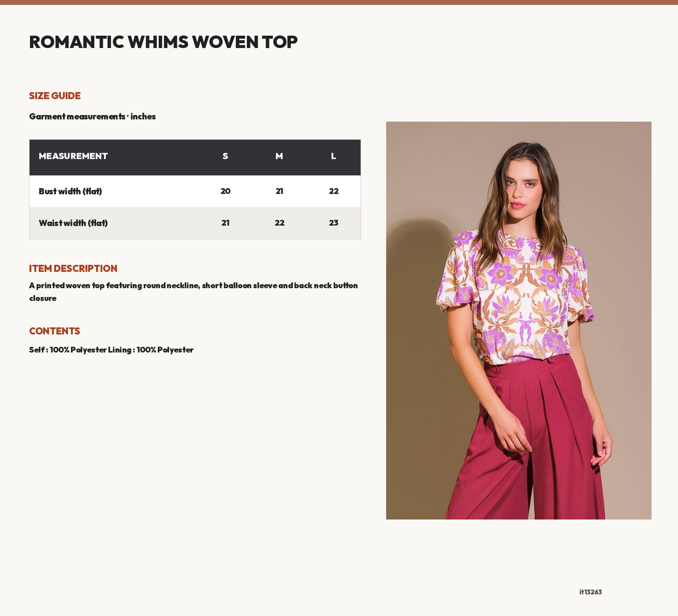The image size is (678, 616).
Task: Click bust width value 22 for size L
Action: (x=333, y=191)
